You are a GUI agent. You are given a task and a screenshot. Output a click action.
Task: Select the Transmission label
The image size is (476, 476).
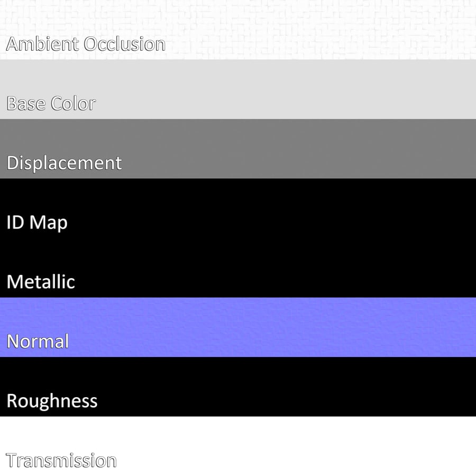[61, 461]
